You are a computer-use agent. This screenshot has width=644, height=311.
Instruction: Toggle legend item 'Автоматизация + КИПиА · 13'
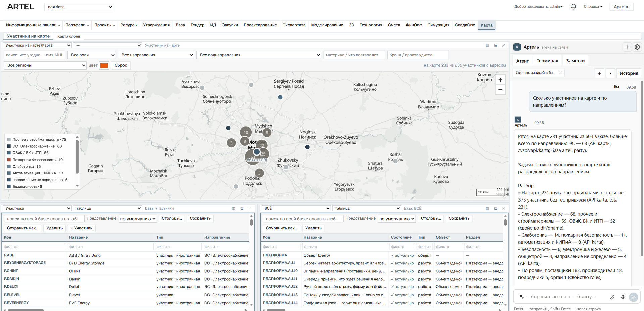35,173
